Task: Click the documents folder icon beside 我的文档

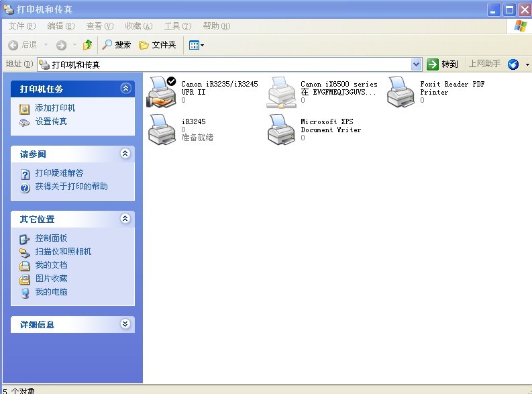Action: click(x=24, y=266)
